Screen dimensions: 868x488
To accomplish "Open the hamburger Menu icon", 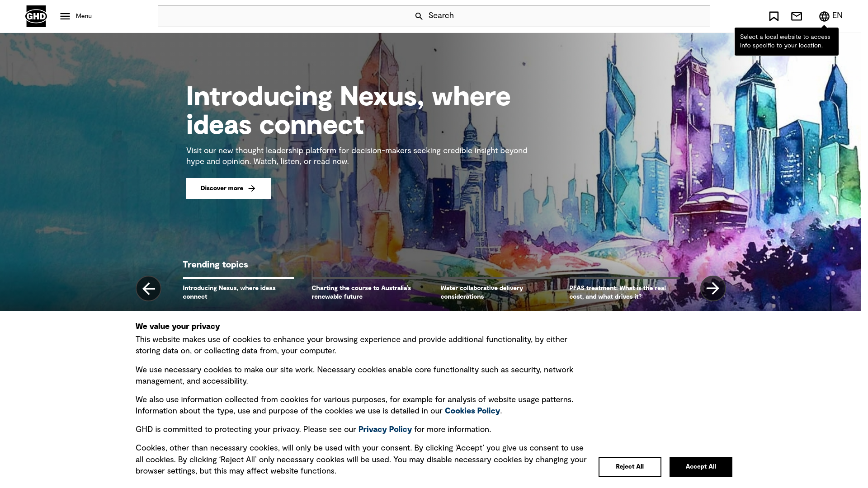I will coord(65,16).
